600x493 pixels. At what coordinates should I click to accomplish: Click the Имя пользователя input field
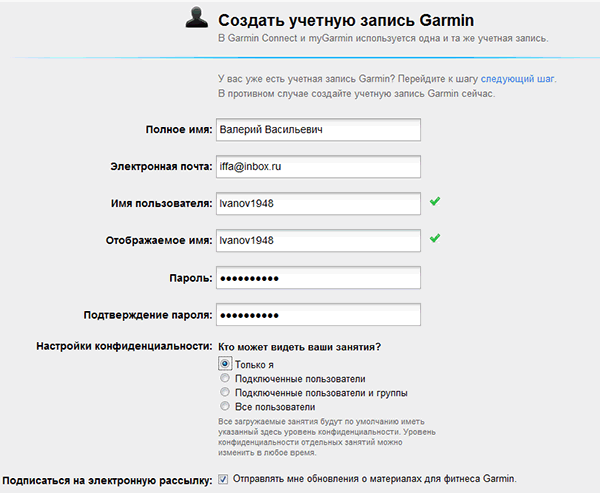tap(318, 204)
